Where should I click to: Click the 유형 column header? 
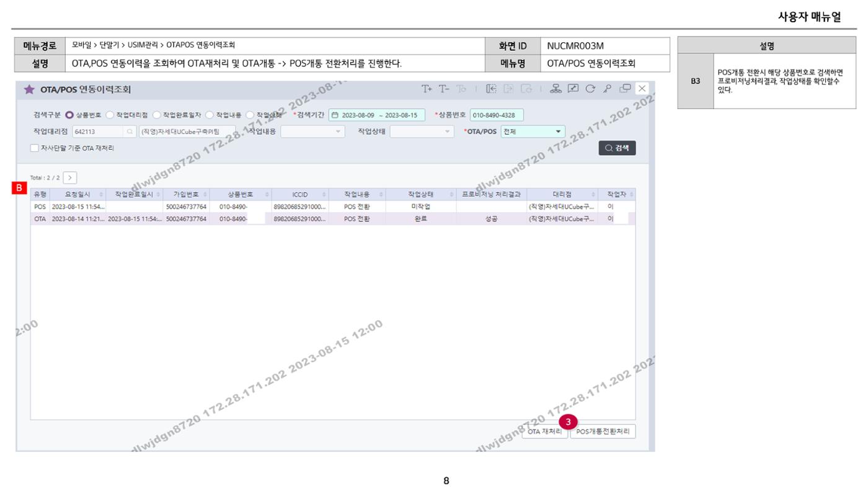tap(40, 194)
